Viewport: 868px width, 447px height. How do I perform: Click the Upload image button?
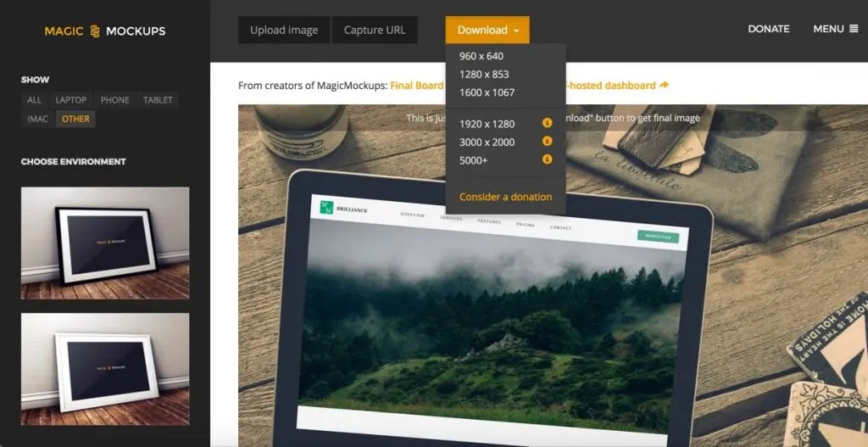(284, 30)
